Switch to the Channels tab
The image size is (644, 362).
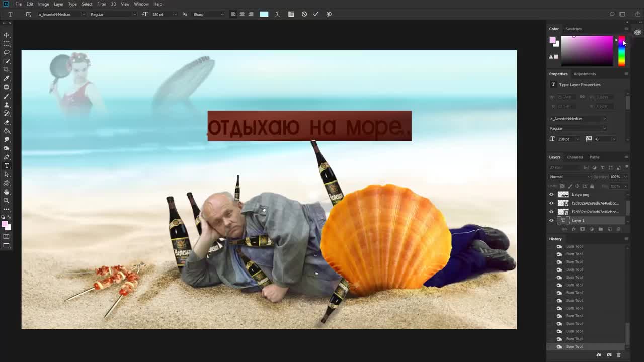coord(575,157)
